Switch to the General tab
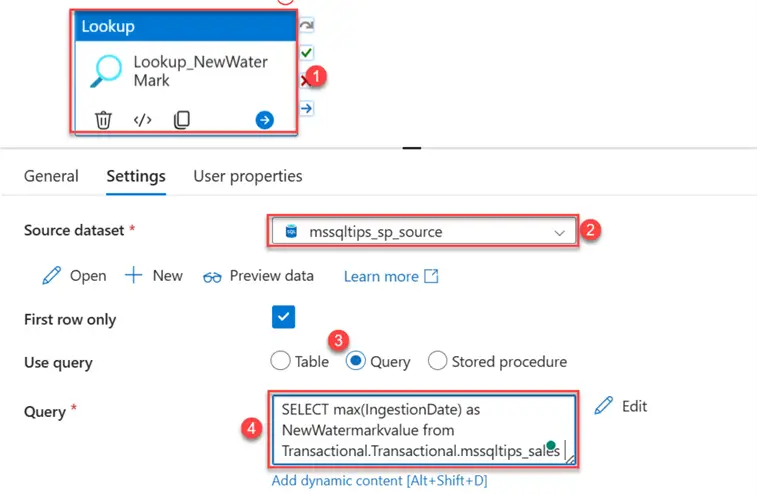The width and height of the screenshot is (757, 494). click(51, 176)
